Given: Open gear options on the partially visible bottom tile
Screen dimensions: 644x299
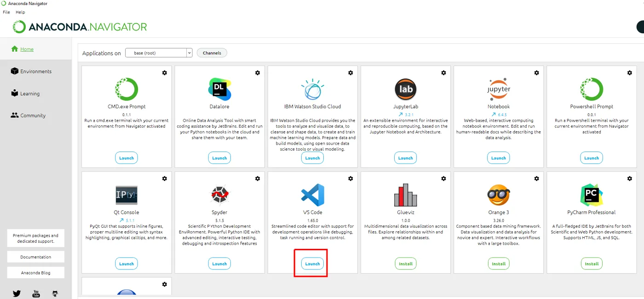Looking at the screenshot, I should (x=165, y=284).
